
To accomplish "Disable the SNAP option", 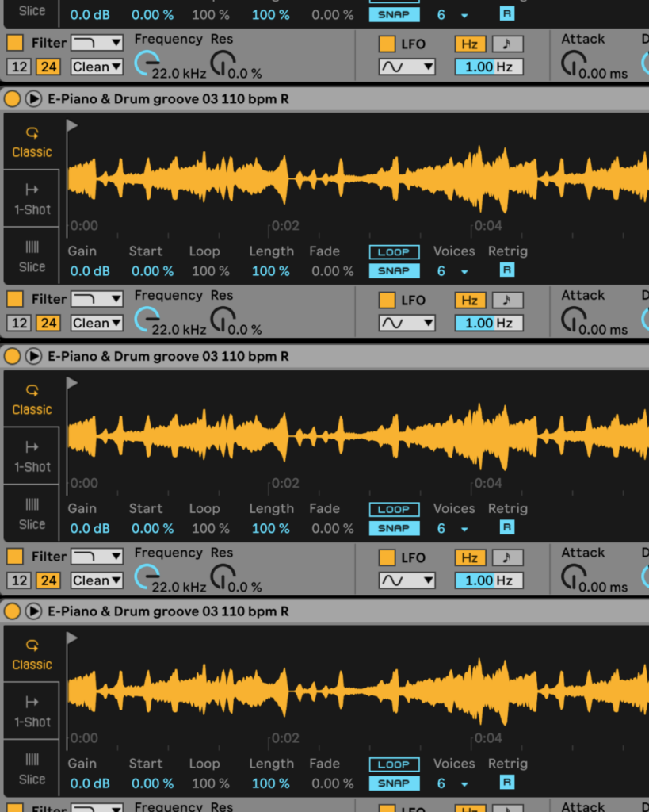I will click(394, 270).
